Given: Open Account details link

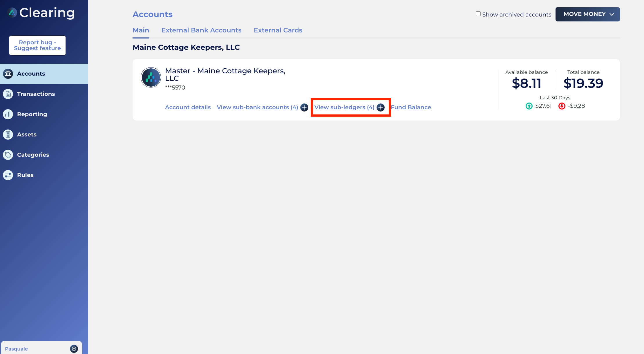Looking at the screenshot, I should point(188,107).
